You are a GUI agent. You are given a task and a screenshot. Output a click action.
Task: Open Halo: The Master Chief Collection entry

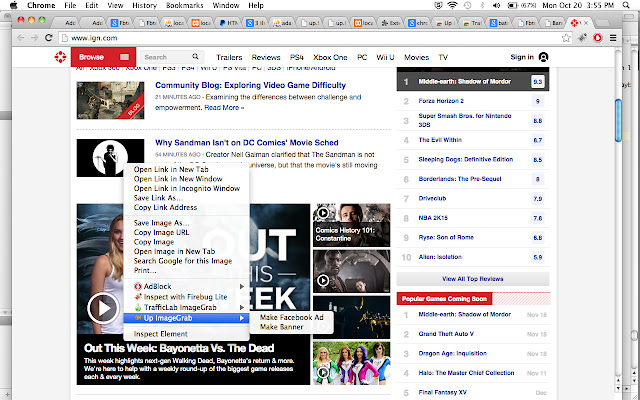[x=466, y=373]
